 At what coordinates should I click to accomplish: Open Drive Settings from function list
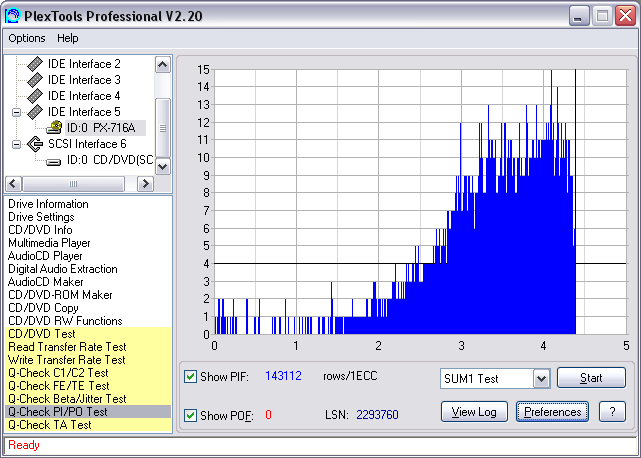41,217
